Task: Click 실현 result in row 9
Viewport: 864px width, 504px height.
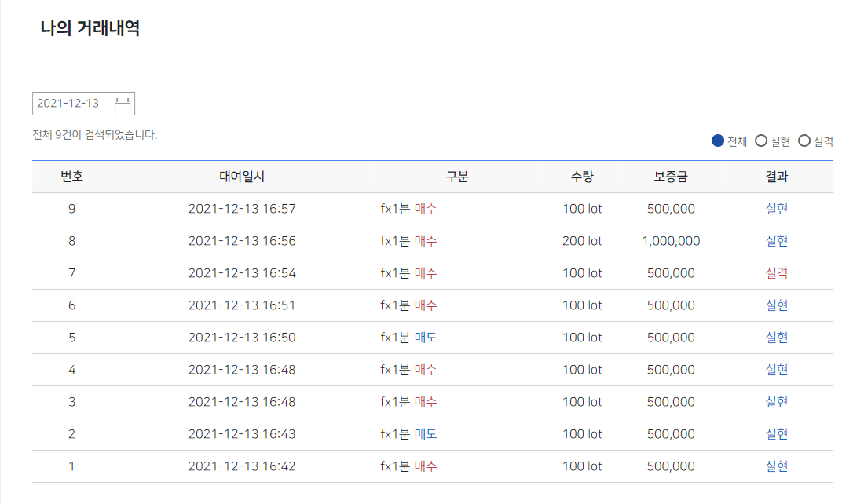Action: (x=776, y=209)
